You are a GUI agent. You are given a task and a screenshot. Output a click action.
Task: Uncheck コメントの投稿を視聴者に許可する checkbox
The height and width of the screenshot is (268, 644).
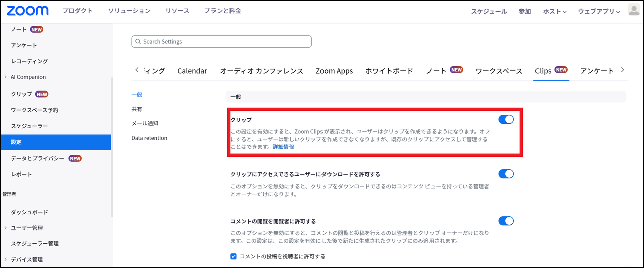pos(233,256)
